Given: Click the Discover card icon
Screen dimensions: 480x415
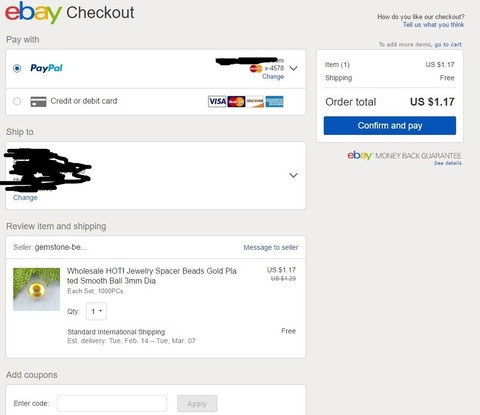Looking at the screenshot, I should pyautogui.click(x=255, y=101).
